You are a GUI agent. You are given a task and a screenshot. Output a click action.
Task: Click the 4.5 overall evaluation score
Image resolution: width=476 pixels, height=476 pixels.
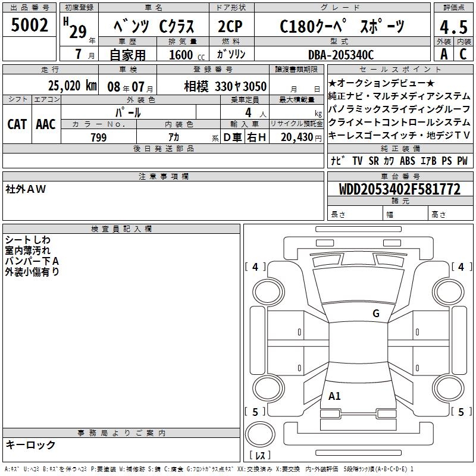(452, 27)
